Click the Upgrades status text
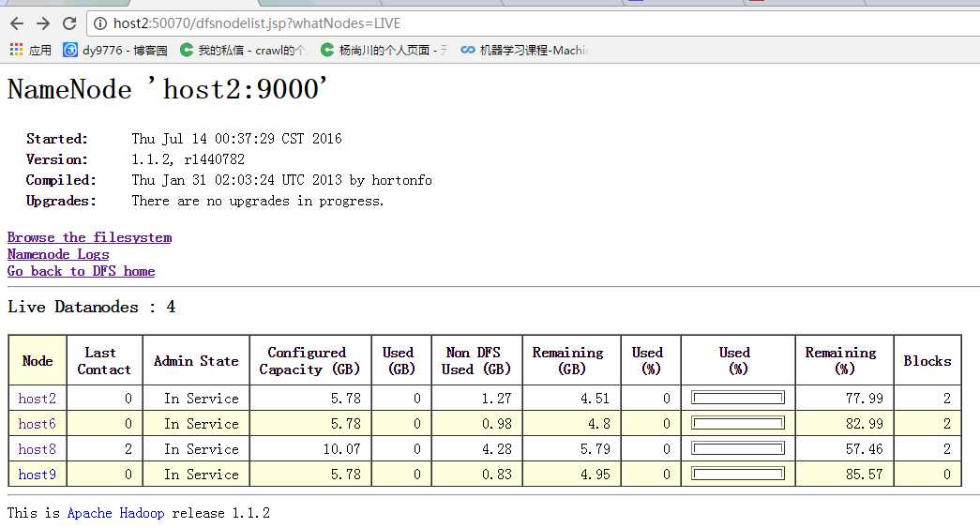 [258, 202]
